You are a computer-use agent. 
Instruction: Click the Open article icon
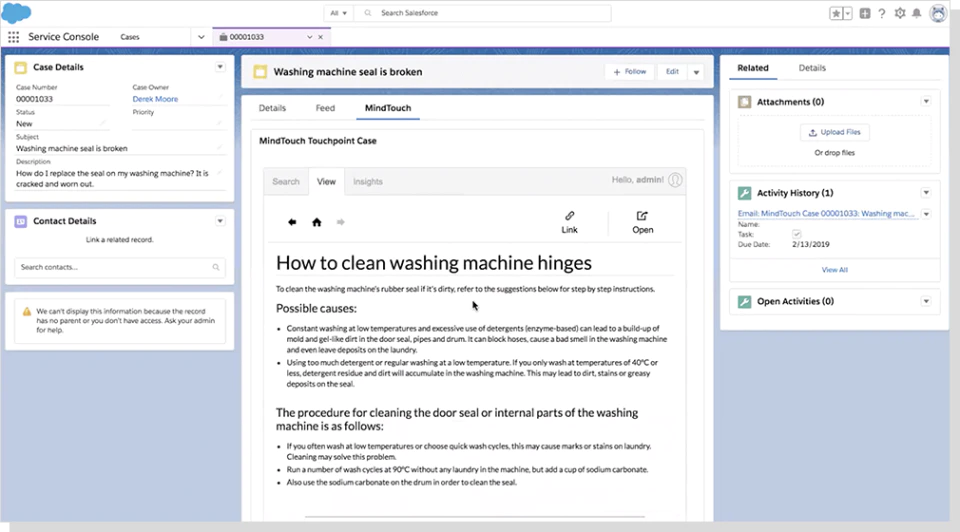click(x=642, y=216)
